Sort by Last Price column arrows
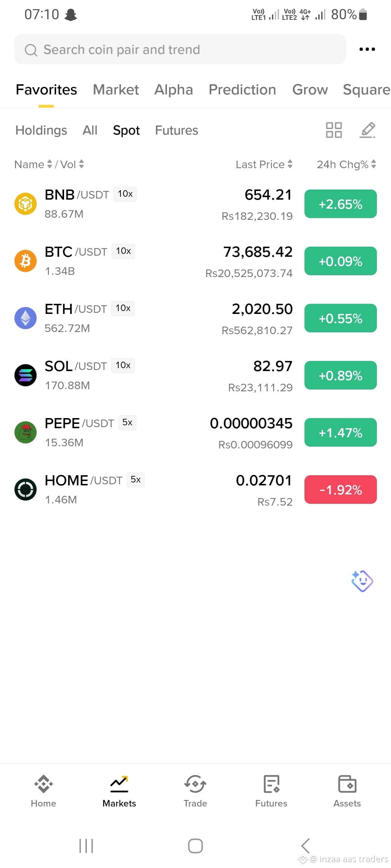391x868 pixels. coord(290,164)
